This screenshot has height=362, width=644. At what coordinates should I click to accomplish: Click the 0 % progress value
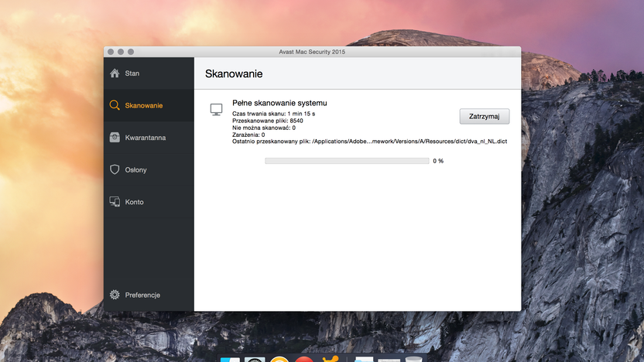(x=438, y=161)
